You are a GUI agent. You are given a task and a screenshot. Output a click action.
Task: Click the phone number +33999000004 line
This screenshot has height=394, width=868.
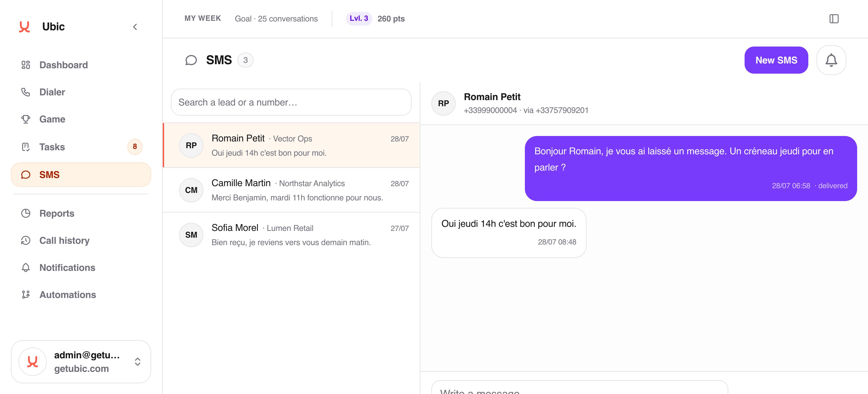(x=526, y=110)
